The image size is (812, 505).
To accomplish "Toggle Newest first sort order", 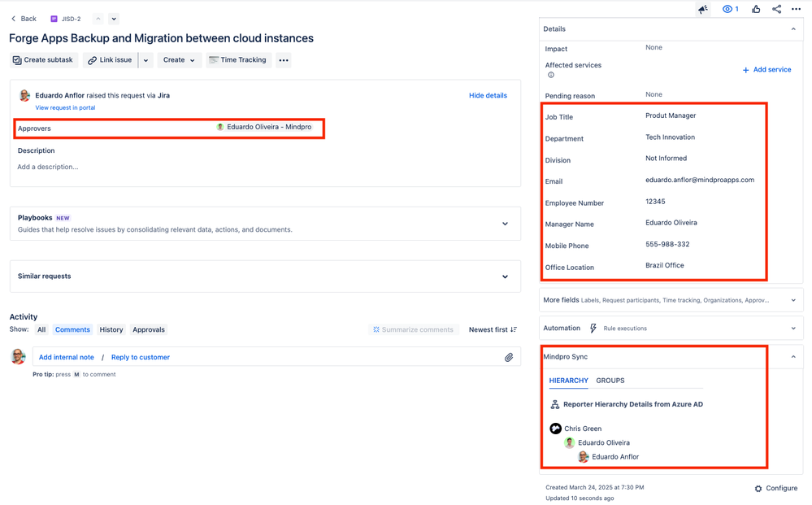I will (x=493, y=330).
